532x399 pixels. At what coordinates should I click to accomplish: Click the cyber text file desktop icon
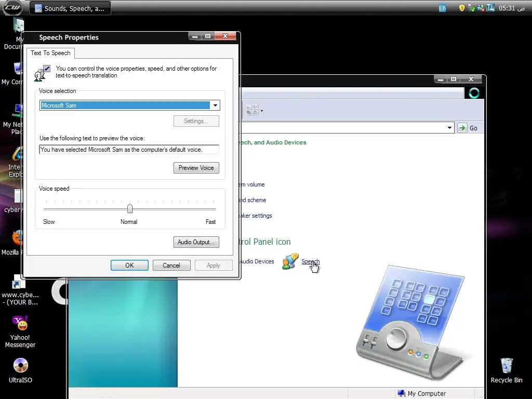[13, 201]
